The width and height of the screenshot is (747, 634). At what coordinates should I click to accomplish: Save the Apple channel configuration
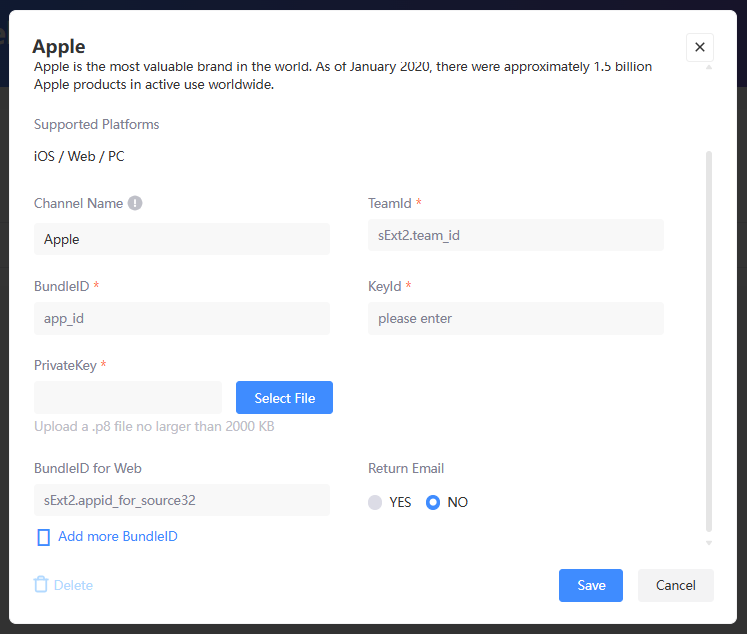[590, 585]
